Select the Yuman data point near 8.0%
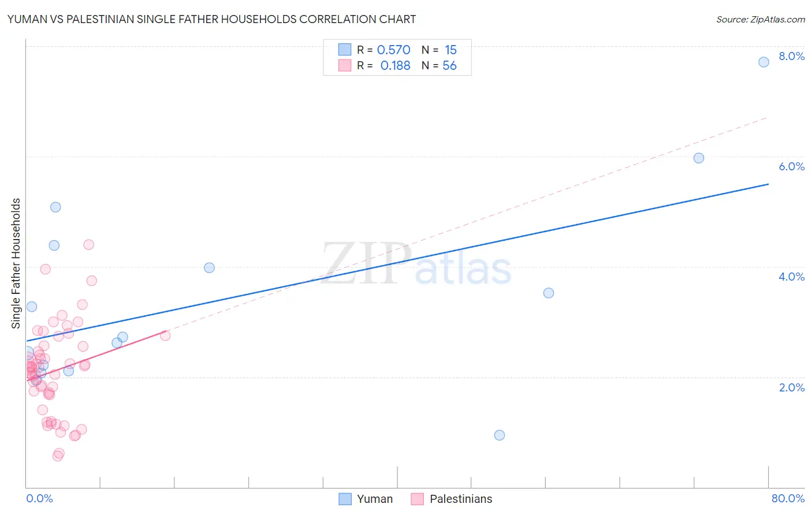 pos(763,62)
